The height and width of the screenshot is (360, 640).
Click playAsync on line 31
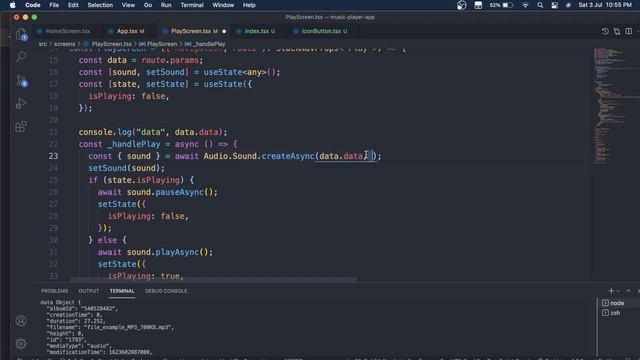177,252
